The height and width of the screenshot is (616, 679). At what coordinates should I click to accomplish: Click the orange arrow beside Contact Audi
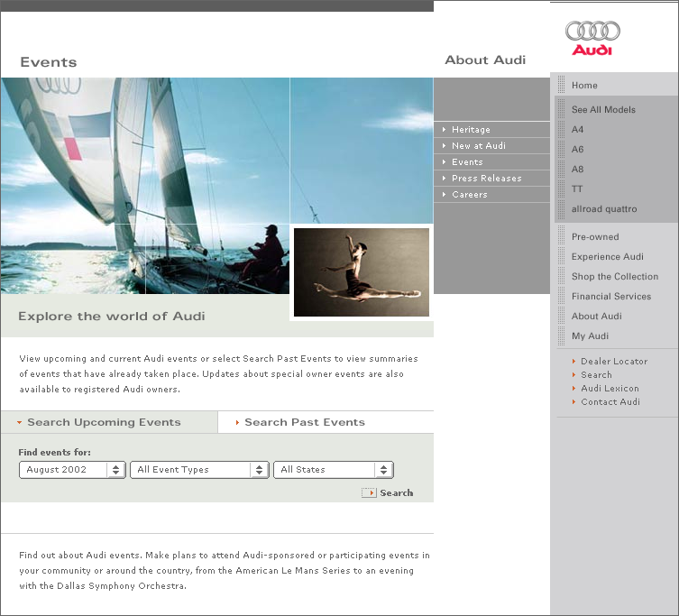pos(573,401)
